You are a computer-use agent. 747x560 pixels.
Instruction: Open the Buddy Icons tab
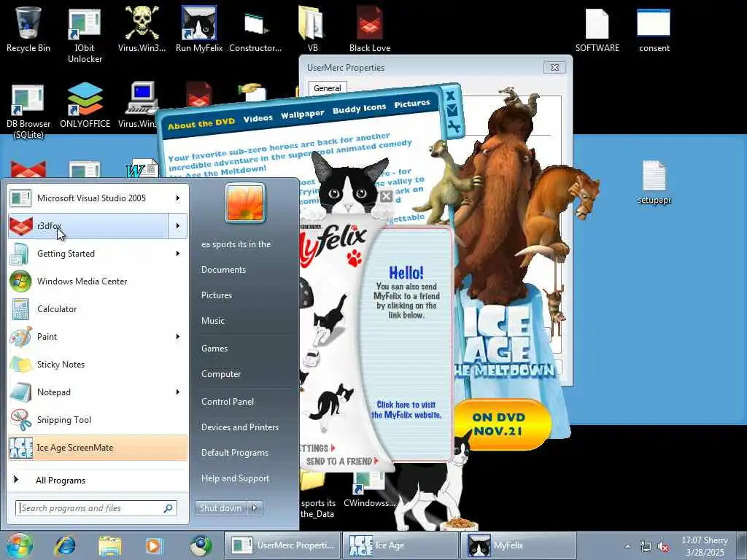point(359,109)
